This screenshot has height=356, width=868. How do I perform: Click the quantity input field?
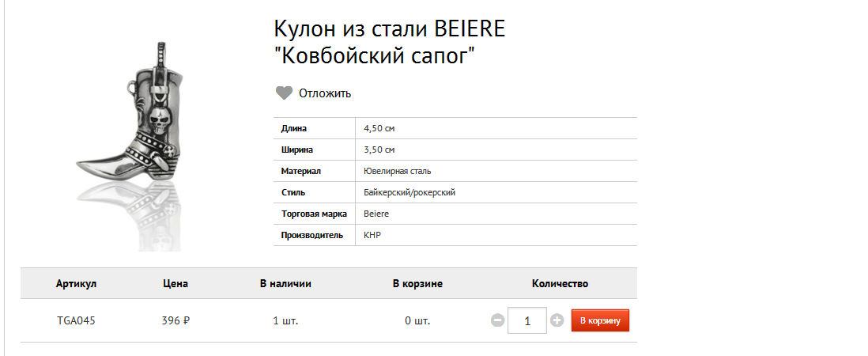[x=527, y=320]
